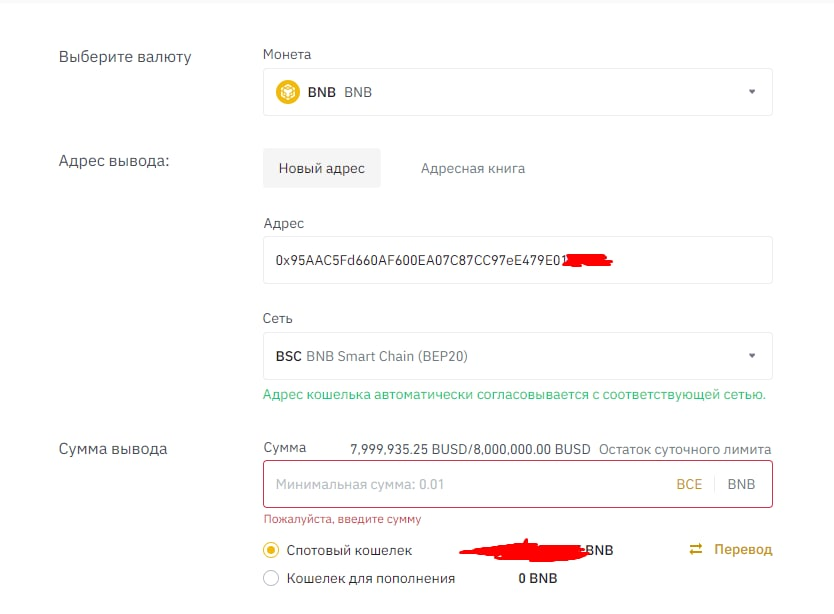This screenshot has width=834, height=614.
Task: Click the Перевод transfer link
Action: [x=743, y=549]
